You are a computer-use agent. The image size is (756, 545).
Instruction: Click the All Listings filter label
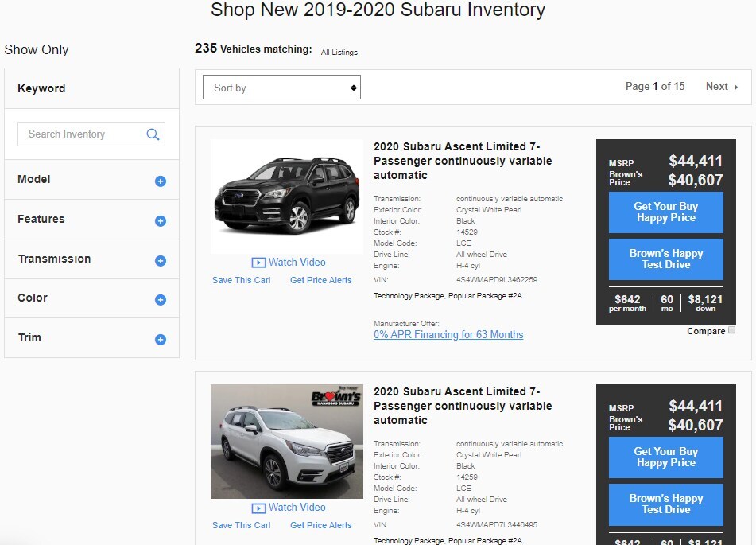point(339,53)
